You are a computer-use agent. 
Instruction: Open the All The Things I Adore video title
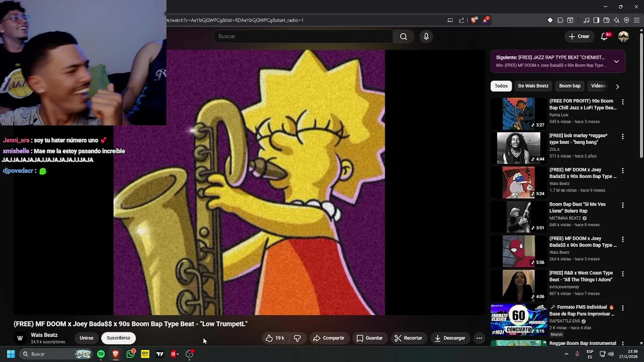(x=581, y=276)
